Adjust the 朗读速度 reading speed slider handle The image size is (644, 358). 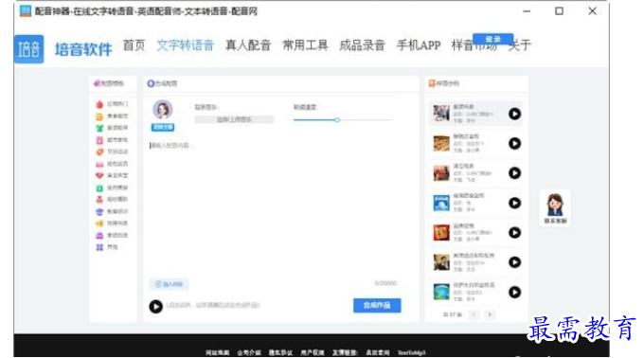[337, 120]
